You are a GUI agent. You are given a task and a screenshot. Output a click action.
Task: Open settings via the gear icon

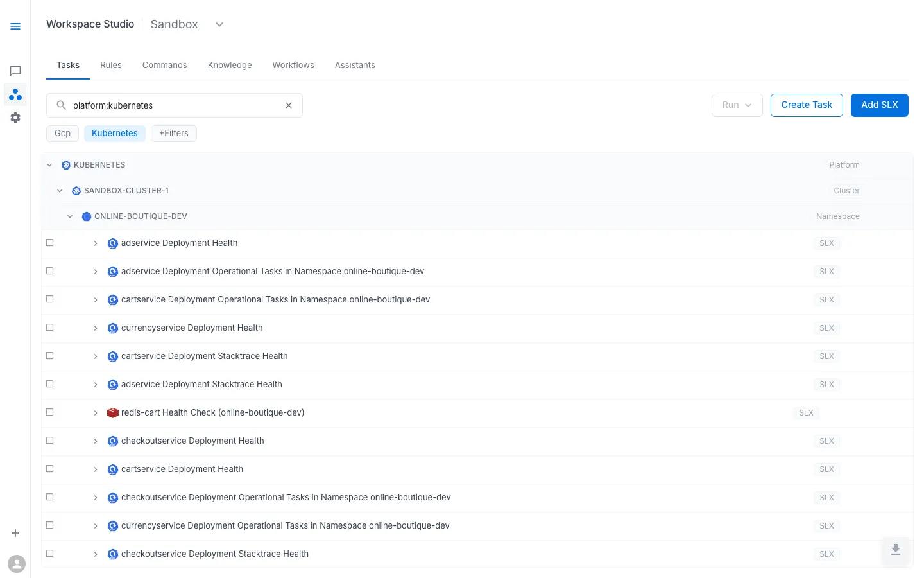15,117
